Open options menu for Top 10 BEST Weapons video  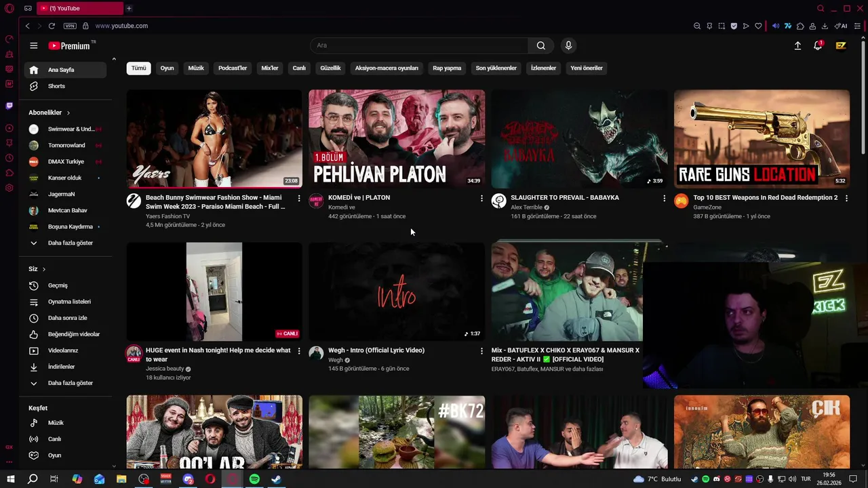click(x=846, y=198)
